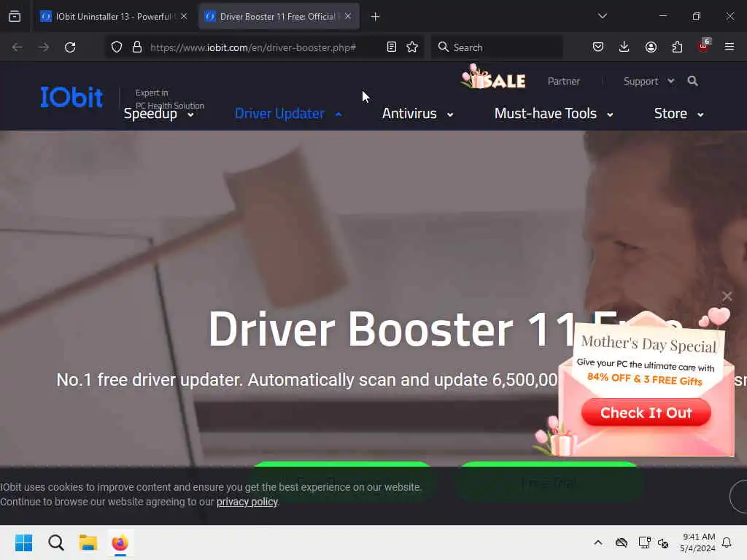The image size is (747, 560).
Task: Click the Check It Out button
Action: pos(646,413)
